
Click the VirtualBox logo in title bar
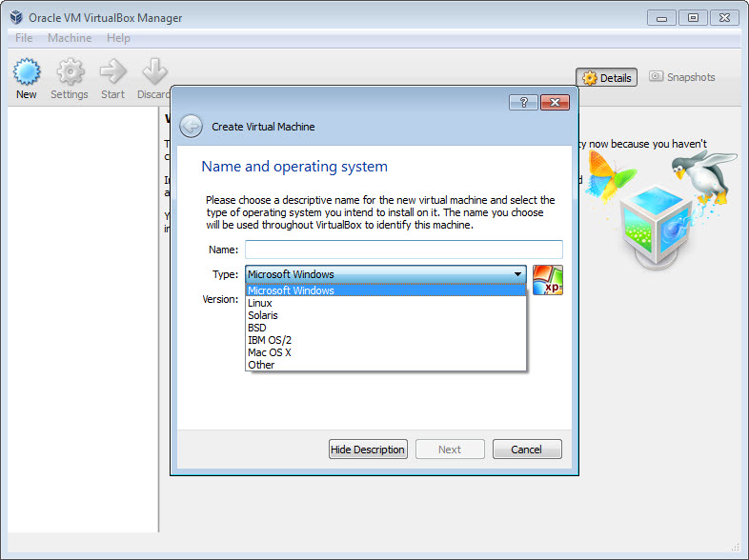click(x=16, y=18)
